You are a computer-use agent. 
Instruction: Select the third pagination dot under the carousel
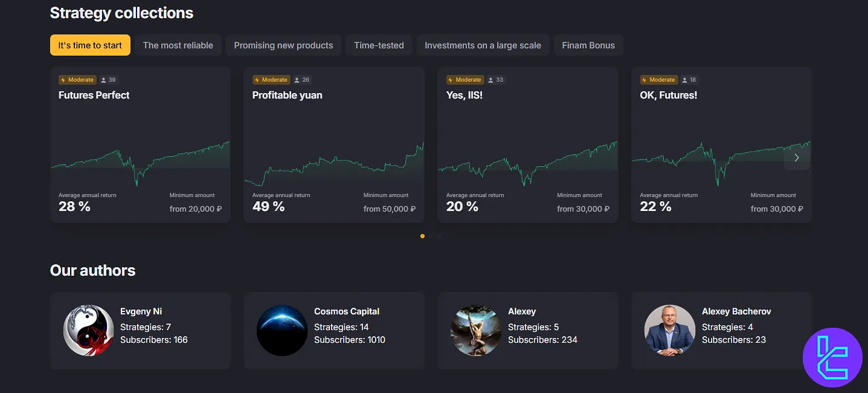tap(439, 236)
